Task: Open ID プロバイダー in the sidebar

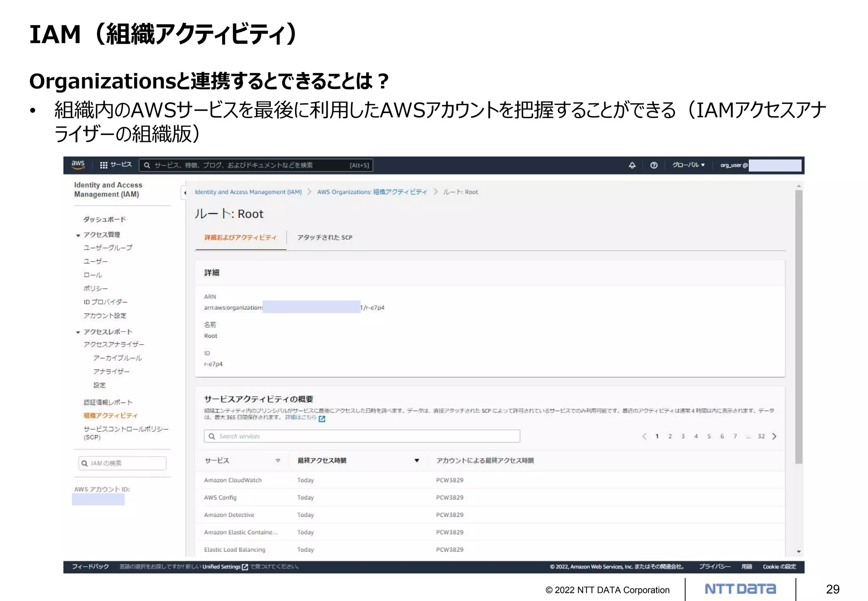Action: tap(105, 302)
